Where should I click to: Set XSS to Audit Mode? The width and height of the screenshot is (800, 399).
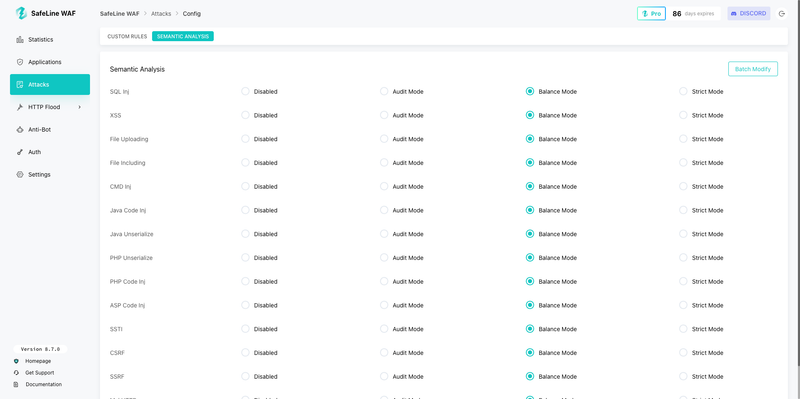[x=384, y=115]
